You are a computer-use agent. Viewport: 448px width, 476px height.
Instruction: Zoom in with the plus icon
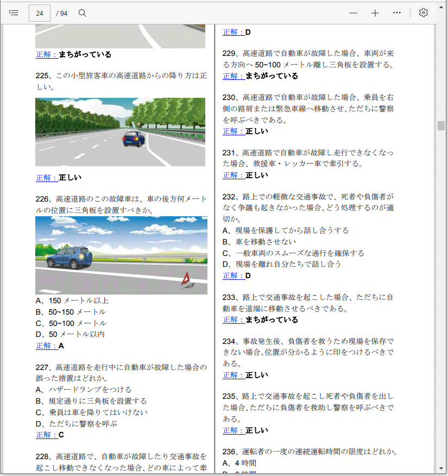click(375, 13)
